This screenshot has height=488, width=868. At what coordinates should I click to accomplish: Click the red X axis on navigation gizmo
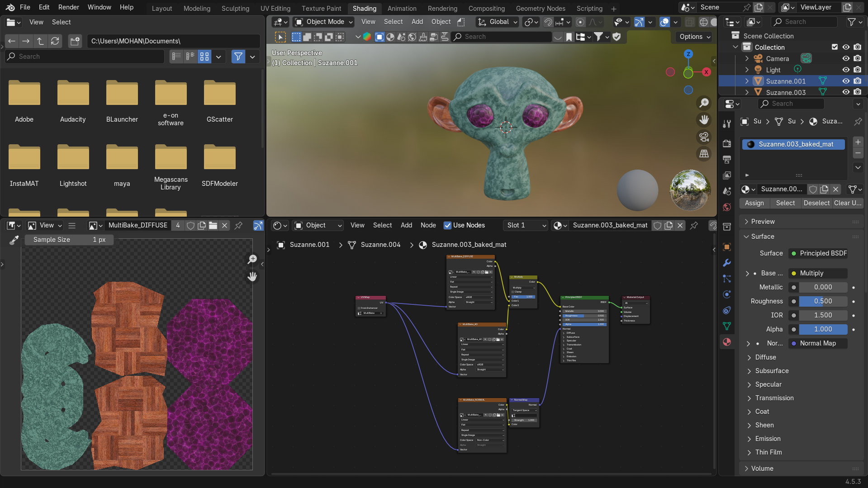(x=707, y=72)
